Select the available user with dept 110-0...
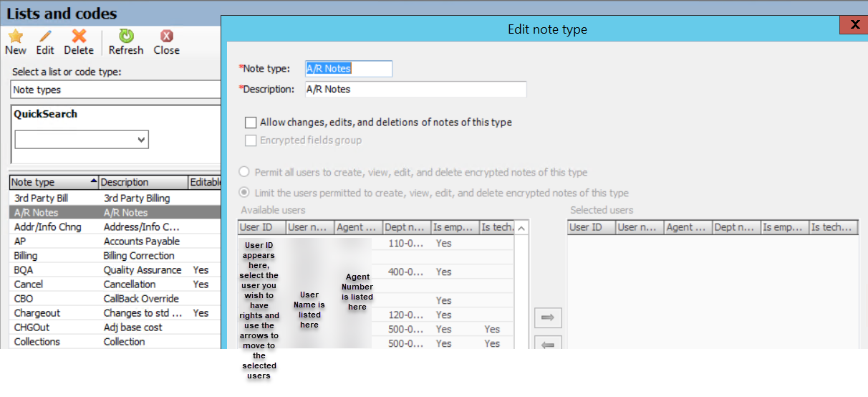 (377, 243)
